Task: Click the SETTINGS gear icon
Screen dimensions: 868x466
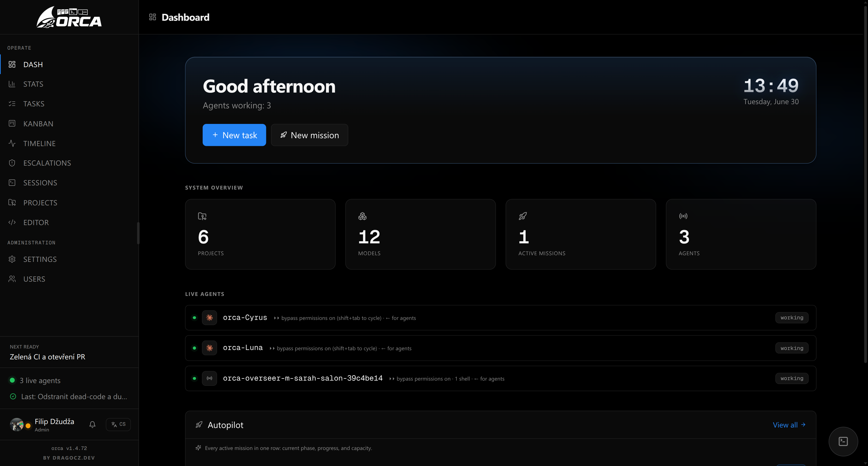Action: (x=12, y=259)
